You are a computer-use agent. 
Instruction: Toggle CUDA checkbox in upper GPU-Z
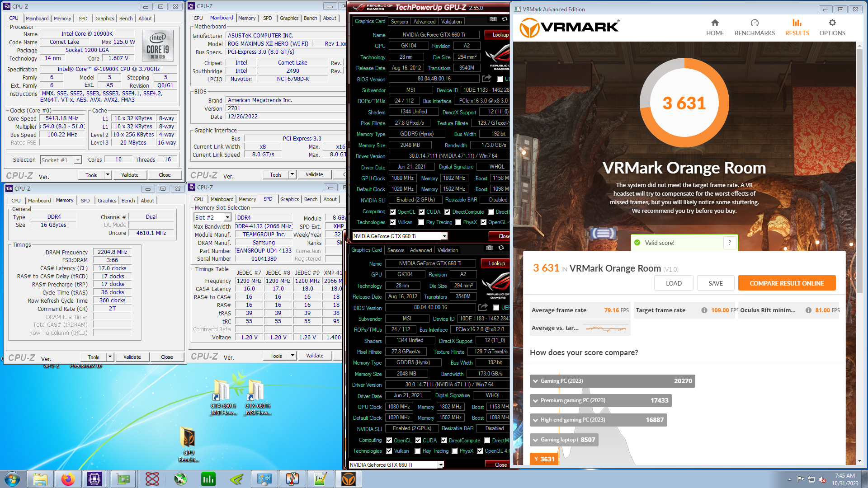coord(421,212)
